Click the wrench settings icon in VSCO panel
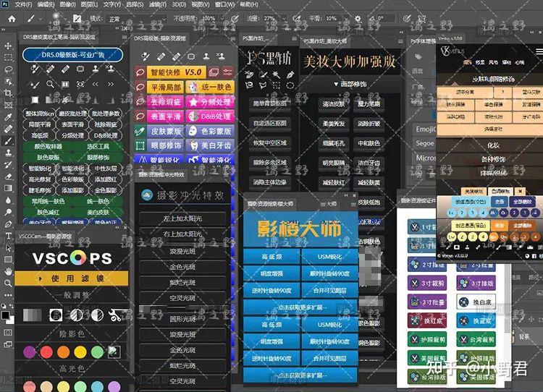 click(x=114, y=315)
